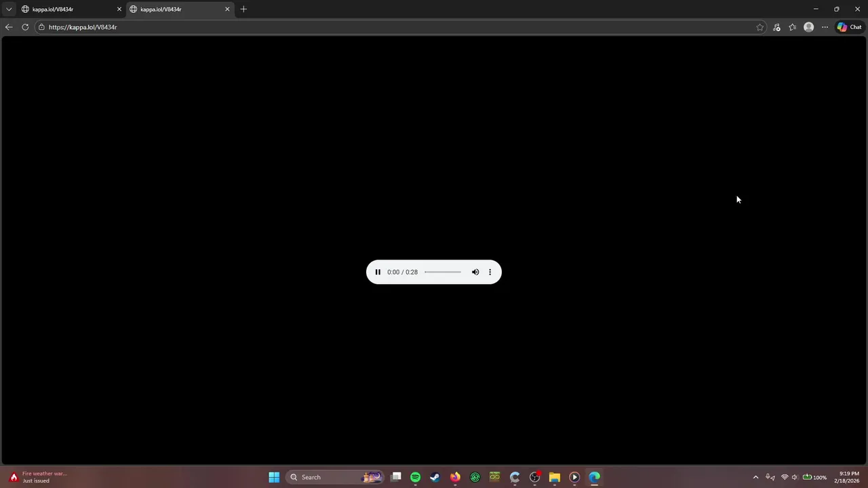Open Settings and more ellipsis menu
Viewport: 868px width, 488px height.
825,27
